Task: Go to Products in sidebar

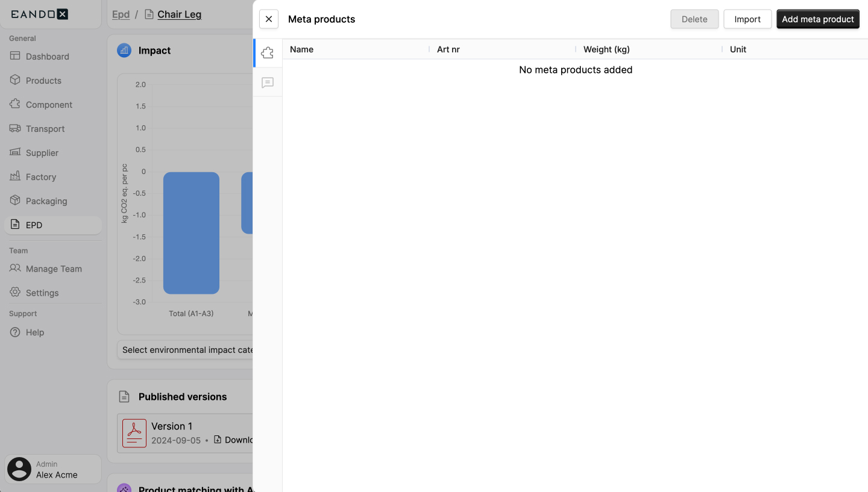Action: 43,81
